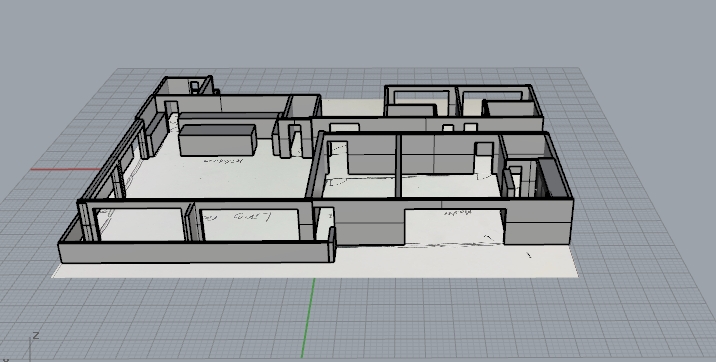Select thin central partition in right room
716x362 pixels.
399,166
